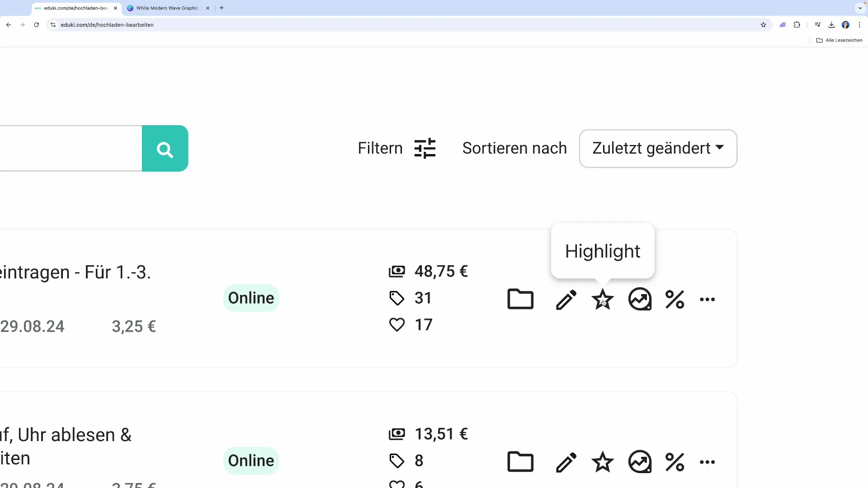The image size is (868, 488).
Task: Open three-dots more menu, first listing
Action: (707, 299)
